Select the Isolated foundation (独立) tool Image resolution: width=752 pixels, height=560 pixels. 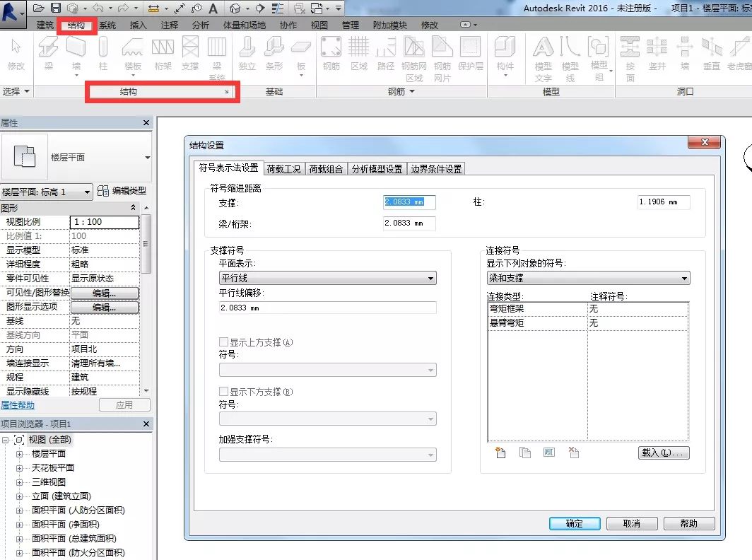click(x=247, y=54)
